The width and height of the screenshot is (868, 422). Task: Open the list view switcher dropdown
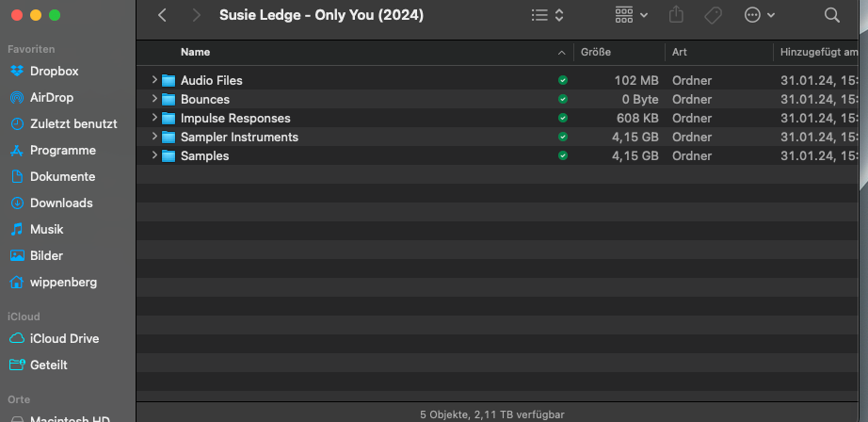[547, 15]
